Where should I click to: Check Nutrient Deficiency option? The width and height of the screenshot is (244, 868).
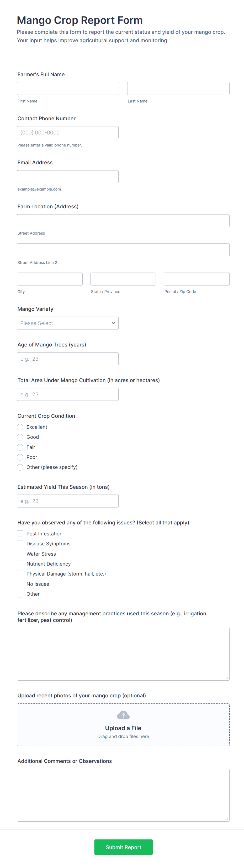pos(20,564)
